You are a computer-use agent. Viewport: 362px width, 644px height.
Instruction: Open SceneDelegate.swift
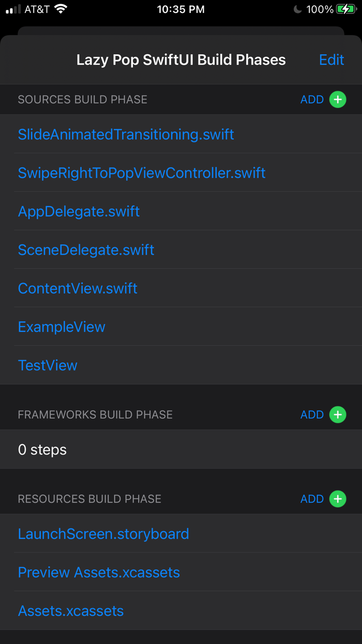tap(86, 250)
